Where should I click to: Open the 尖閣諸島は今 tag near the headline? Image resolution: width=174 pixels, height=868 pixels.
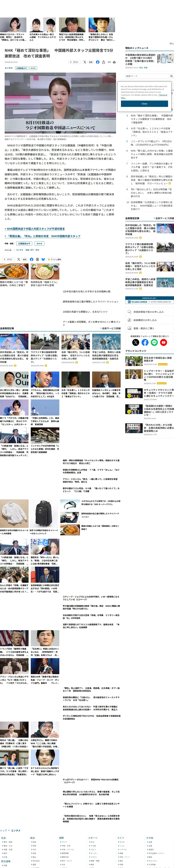pyautogui.click(x=21, y=68)
